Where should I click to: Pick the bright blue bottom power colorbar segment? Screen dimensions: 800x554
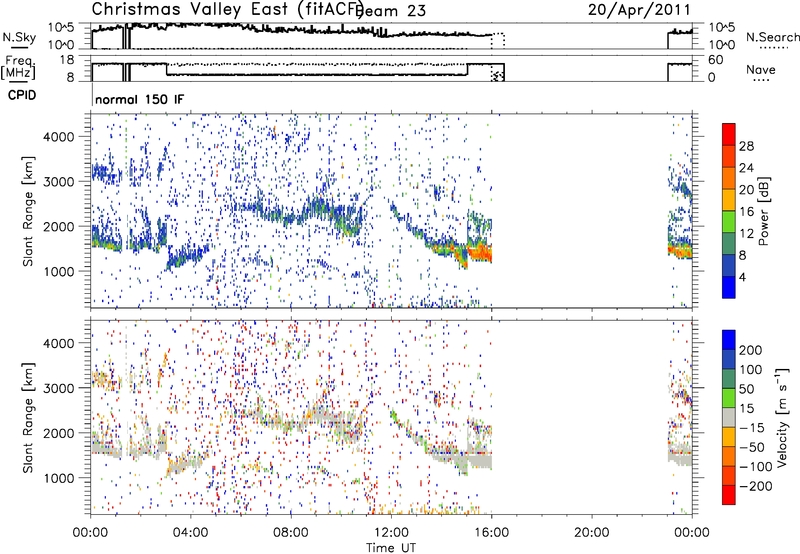tap(729, 287)
